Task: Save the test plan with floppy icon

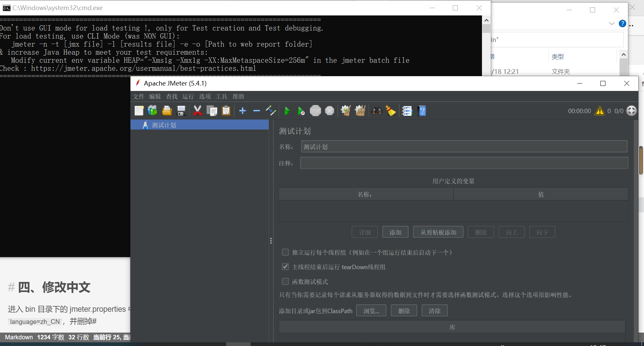Action: pyautogui.click(x=181, y=111)
